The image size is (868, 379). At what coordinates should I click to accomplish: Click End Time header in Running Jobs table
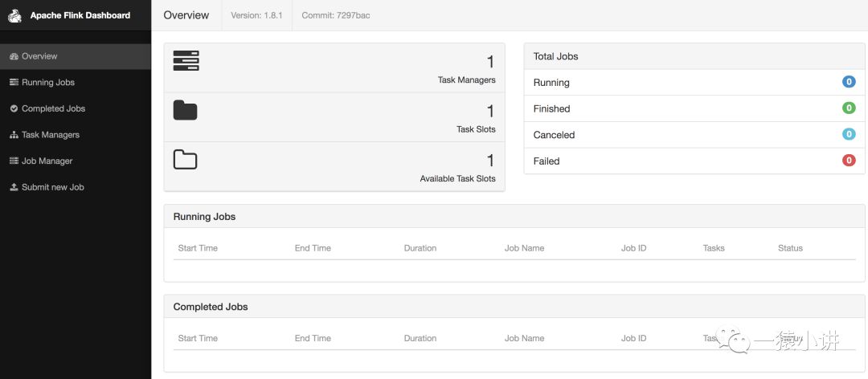coord(313,248)
